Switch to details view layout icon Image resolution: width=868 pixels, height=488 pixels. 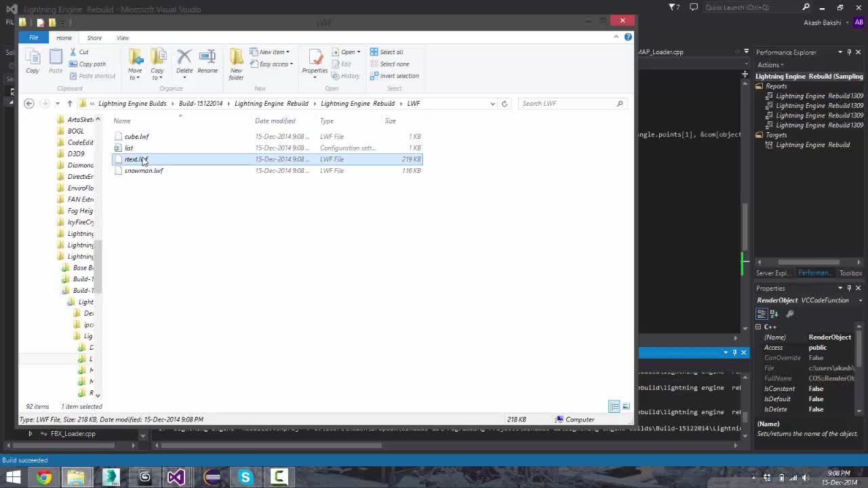pos(614,406)
